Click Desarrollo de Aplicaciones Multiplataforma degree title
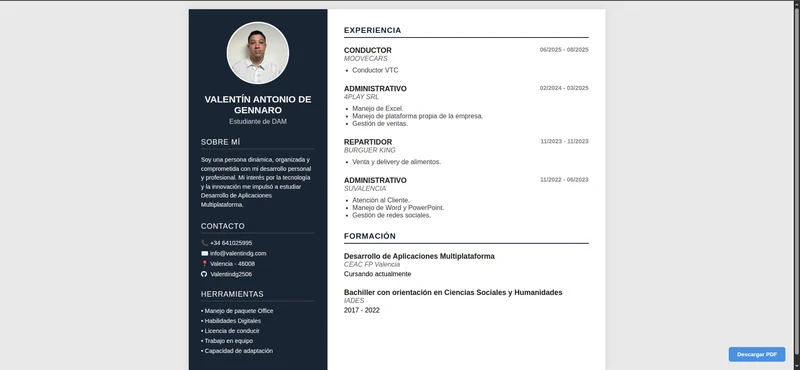This screenshot has width=800, height=370. [419, 256]
